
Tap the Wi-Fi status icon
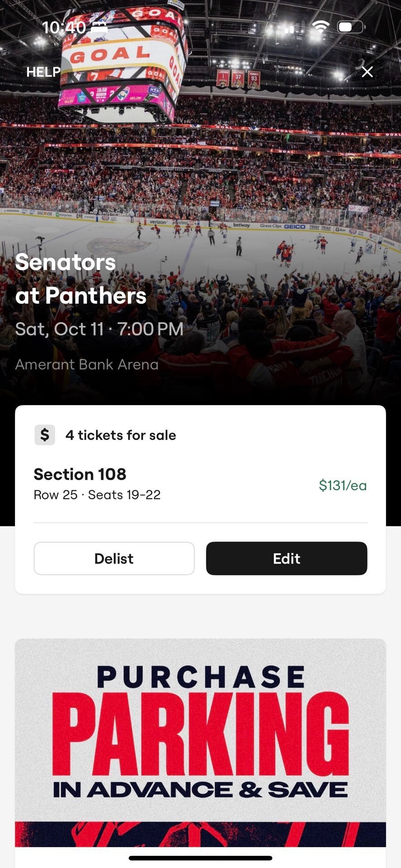point(320,27)
